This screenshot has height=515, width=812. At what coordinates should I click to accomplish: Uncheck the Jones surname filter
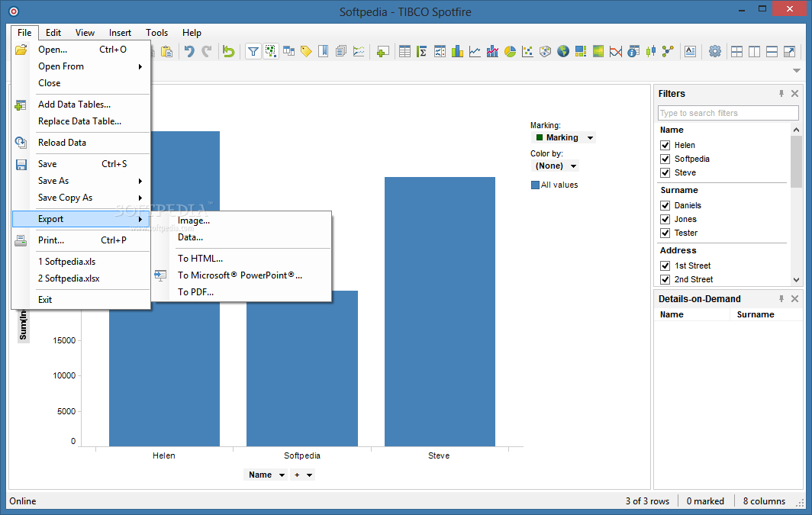coord(665,220)
